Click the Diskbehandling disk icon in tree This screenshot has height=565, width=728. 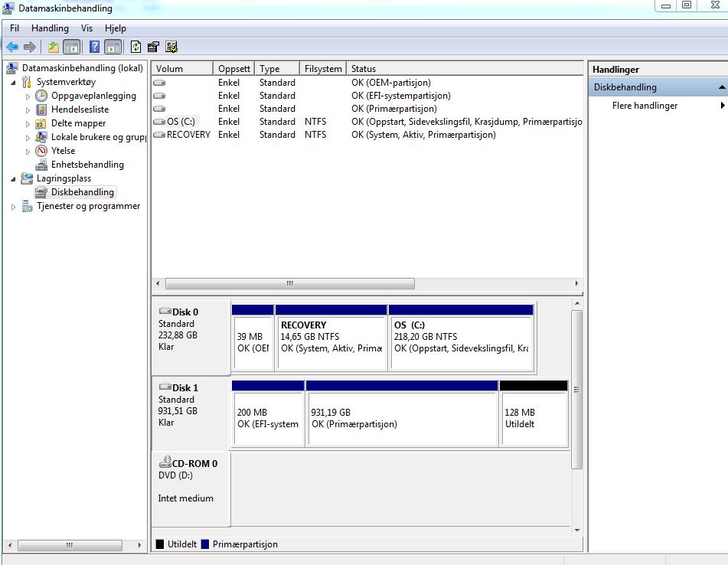tap(41, 192)
